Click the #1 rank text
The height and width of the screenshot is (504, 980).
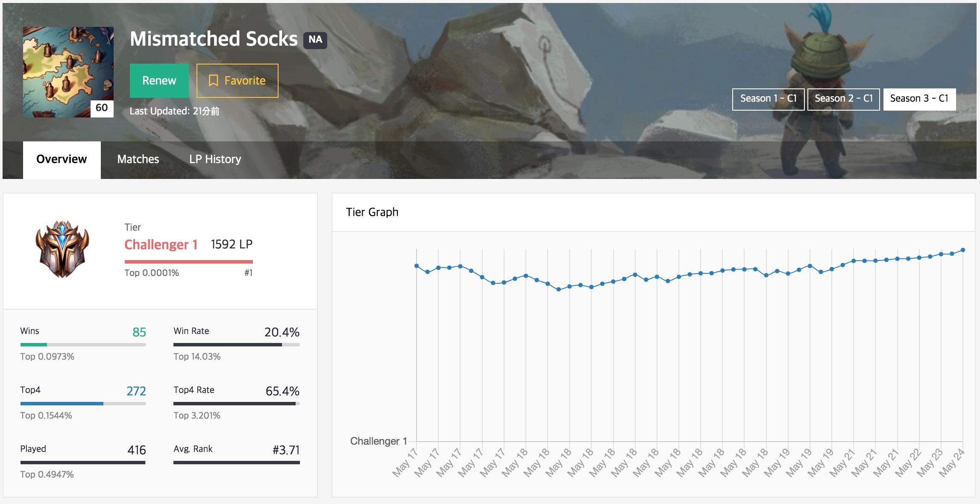point(248,273)
